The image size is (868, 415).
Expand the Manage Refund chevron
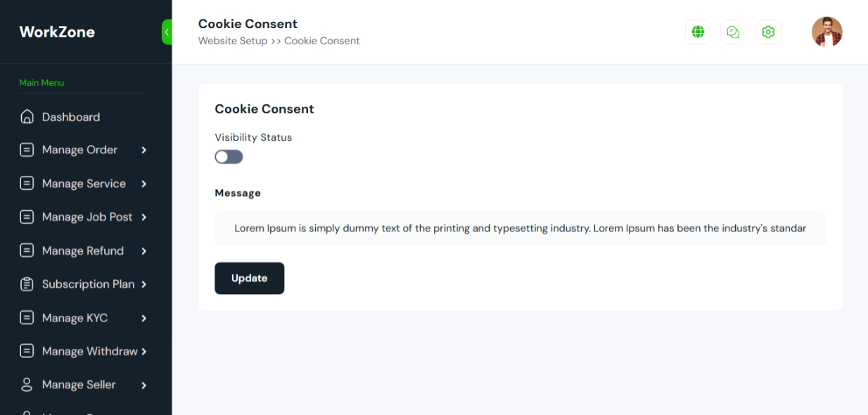[x=143, y=251]
